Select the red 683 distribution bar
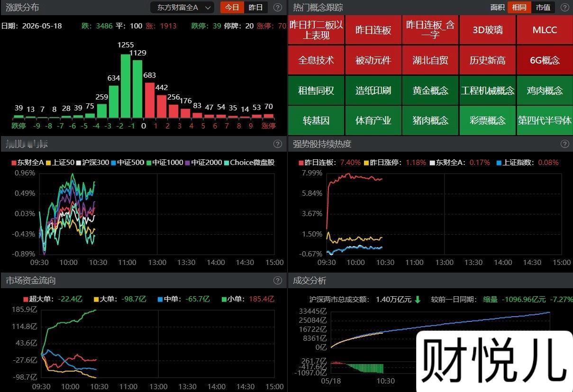573x392 pixels. click(x=149, y=100)
